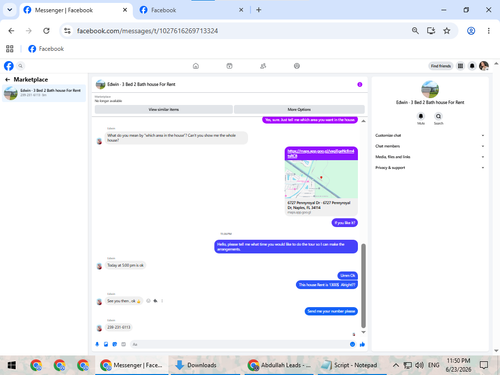Click the install app icon in the address bar

tap(431, 31)
